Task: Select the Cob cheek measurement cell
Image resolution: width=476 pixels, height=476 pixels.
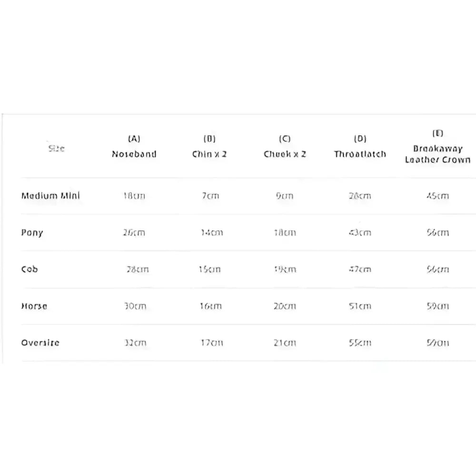Action: 285,269
